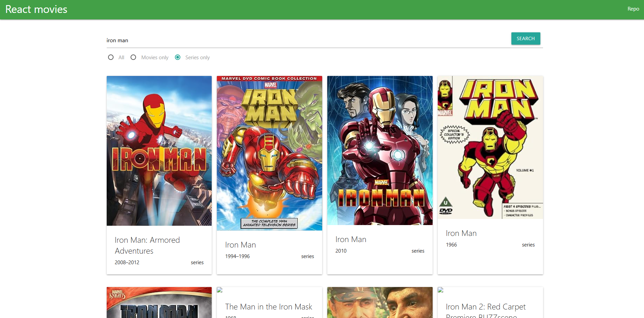Open the 2010 anime Iron Man poster

pos(380,150)
